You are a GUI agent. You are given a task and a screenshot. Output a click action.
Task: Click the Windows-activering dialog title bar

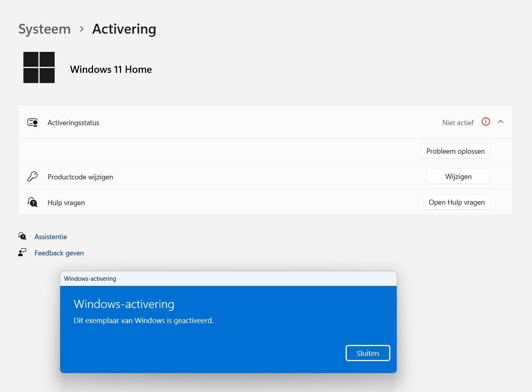[x=228, y=279]
